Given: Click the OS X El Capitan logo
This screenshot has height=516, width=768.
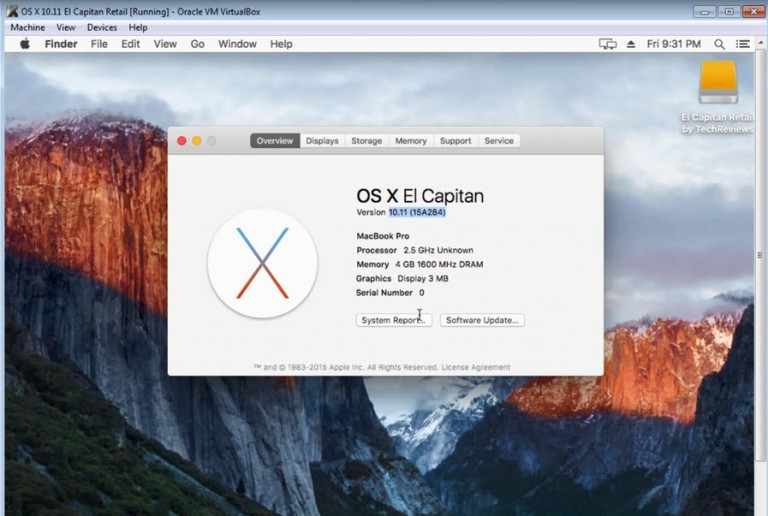Looking at the screenshot, I should (263, 263).
